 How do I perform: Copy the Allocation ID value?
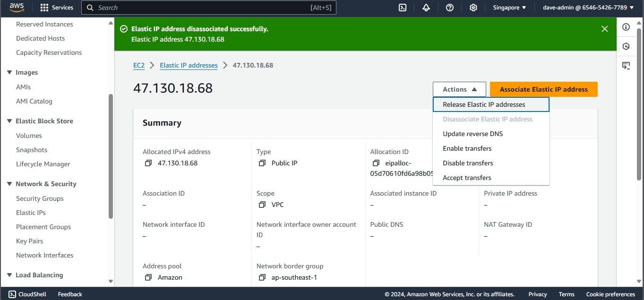coord(376,163)
